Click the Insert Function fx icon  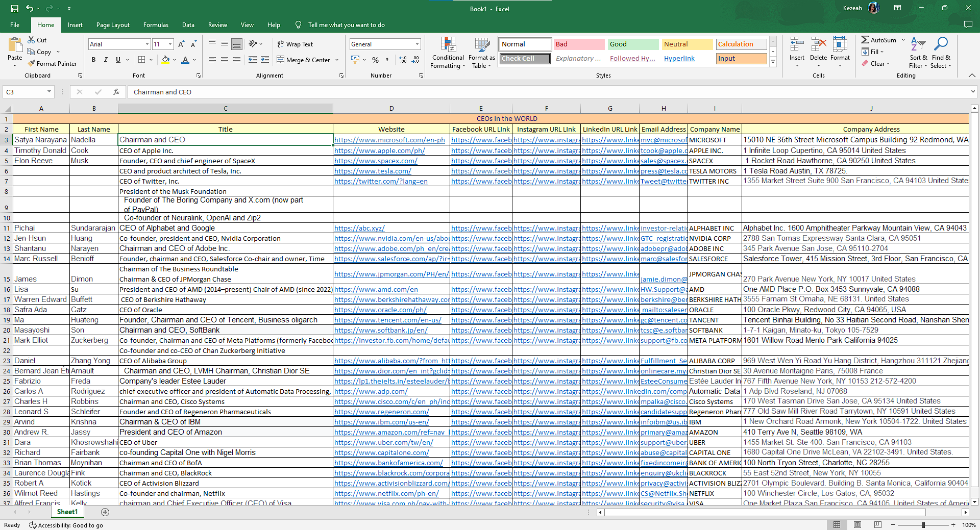(116, 92)
